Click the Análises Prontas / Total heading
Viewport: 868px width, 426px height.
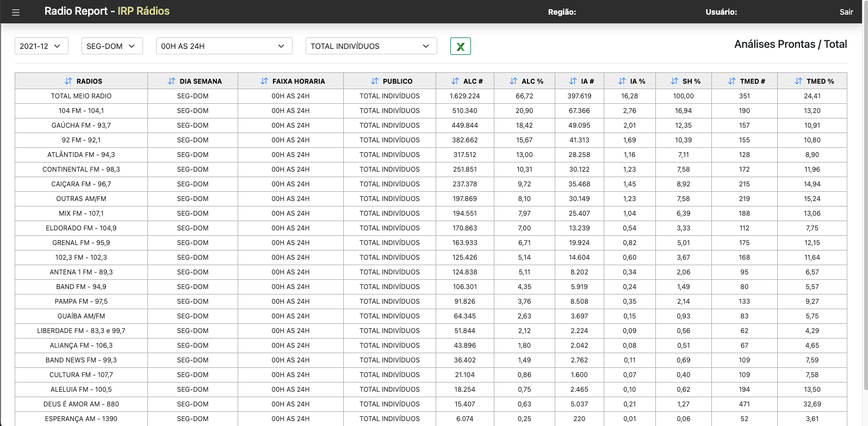pos(790,44)
